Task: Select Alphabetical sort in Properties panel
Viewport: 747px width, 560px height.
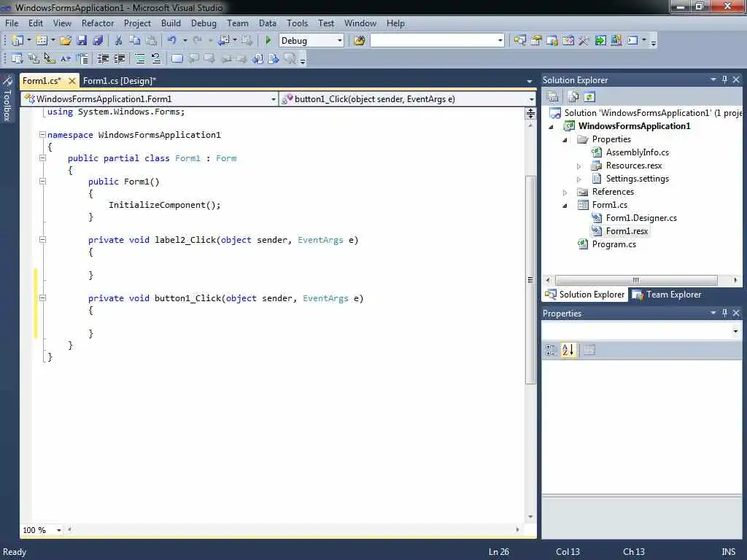Action: [x=568, y=350]
